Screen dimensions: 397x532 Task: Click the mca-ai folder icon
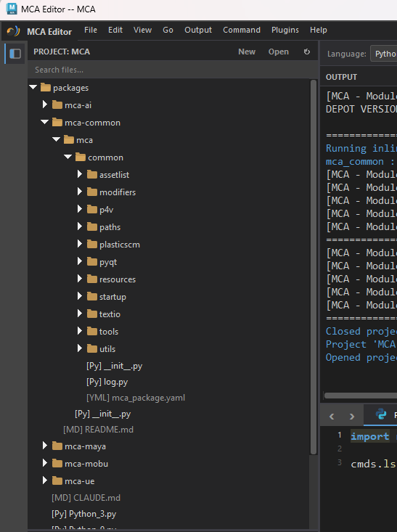pyautogui.click(x=57, y=105)
